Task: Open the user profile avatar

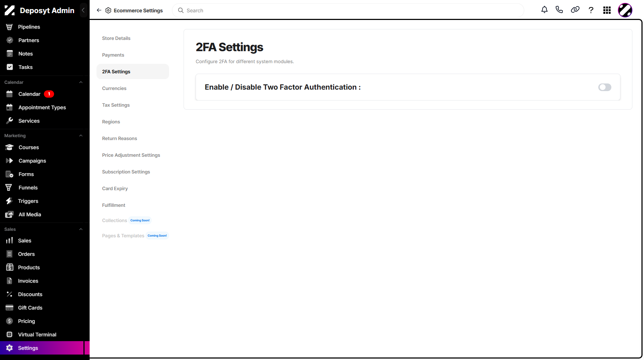Action: click(625, 10)
